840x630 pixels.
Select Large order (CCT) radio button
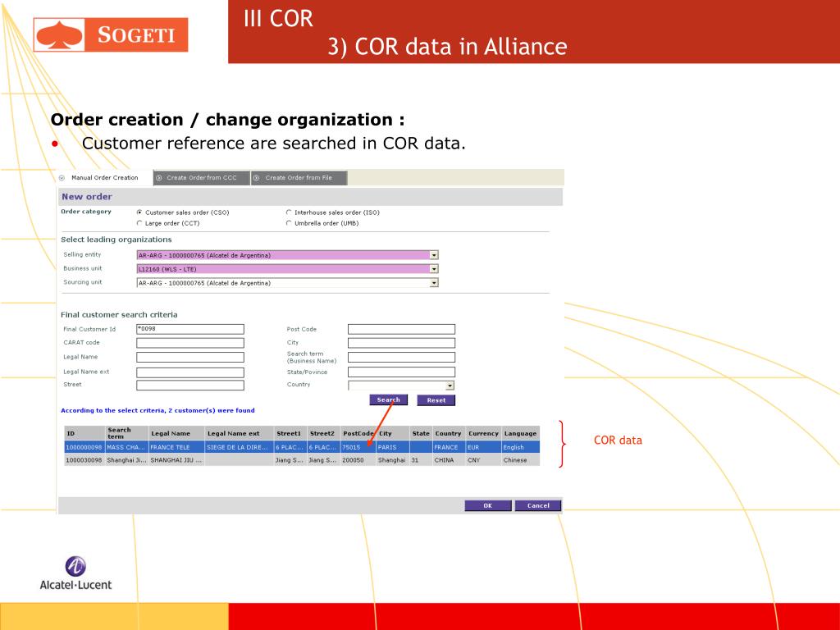pyautogui.click(x=139, y=223)
